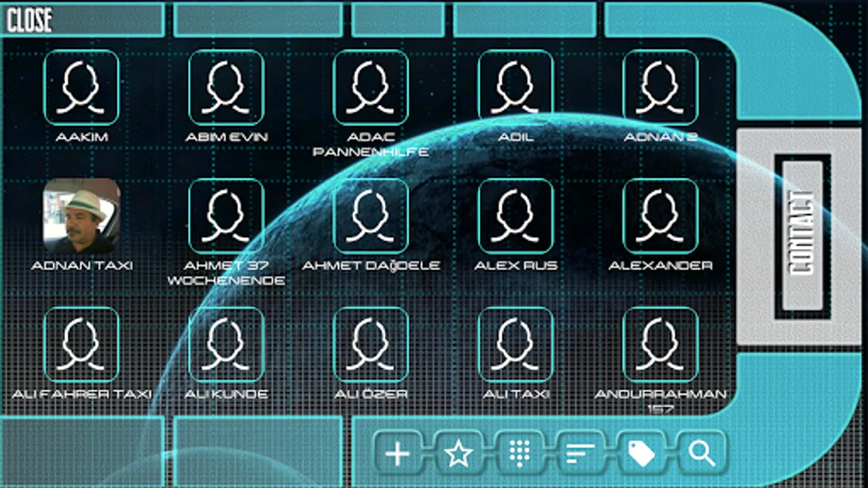
Task: Select the name label "ADNAN 2"
Action: pos(661,137)
